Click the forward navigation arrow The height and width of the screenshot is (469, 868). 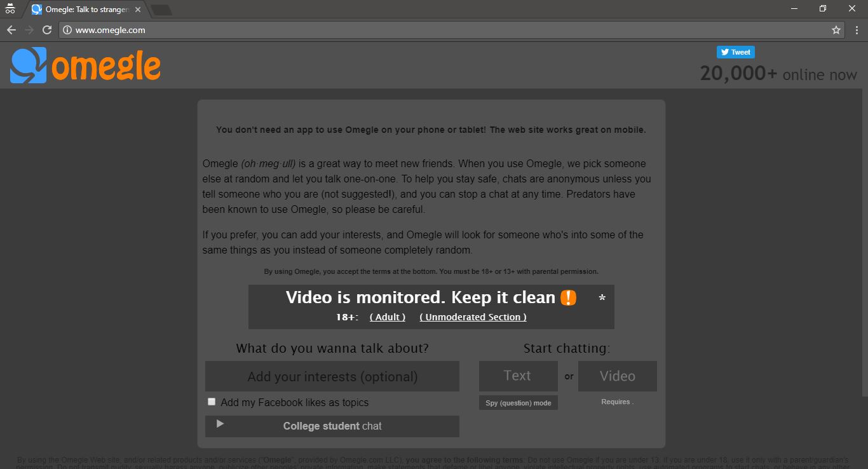point(29,29)
